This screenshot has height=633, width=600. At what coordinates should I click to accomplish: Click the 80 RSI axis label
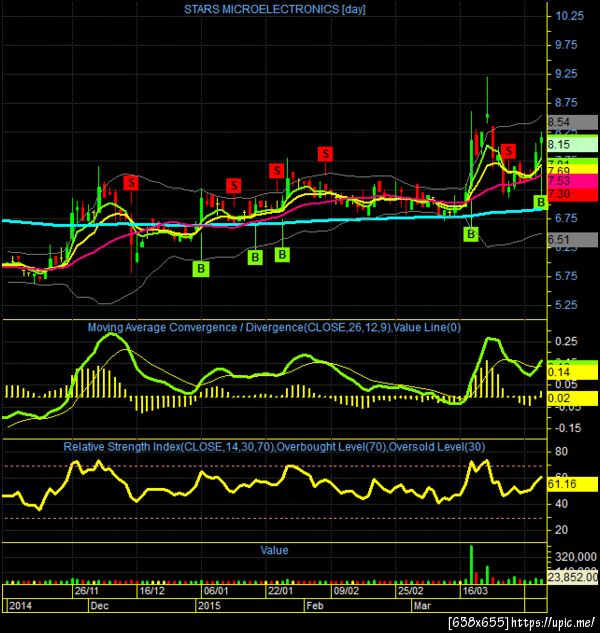(x=561, y=451)
